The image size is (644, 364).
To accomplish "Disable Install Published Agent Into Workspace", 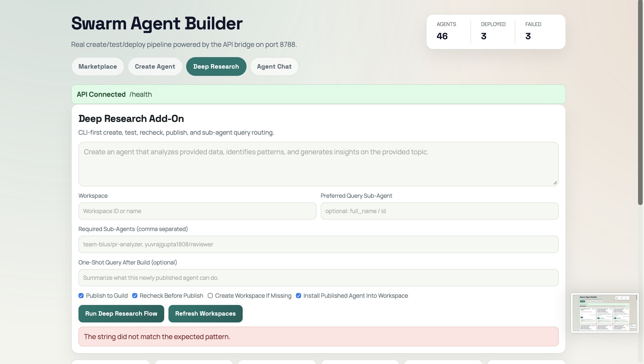I will coord(298,296).
